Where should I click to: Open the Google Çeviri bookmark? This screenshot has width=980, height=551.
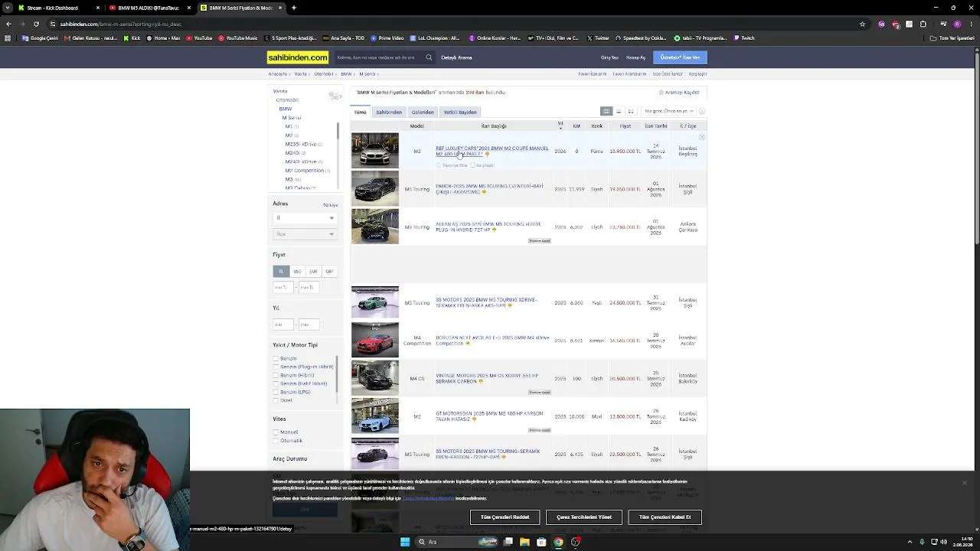pyautogui.click(x=41, y=38)
